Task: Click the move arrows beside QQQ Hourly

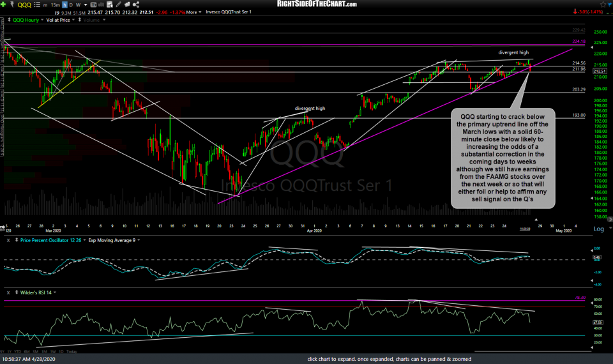Action: [x=9, y=20]
